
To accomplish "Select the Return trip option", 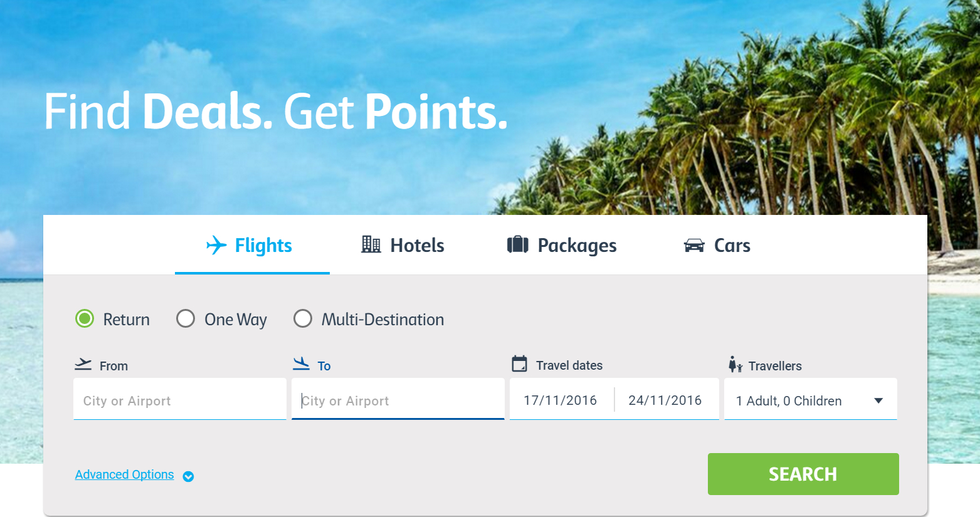I will click(84, 318).
